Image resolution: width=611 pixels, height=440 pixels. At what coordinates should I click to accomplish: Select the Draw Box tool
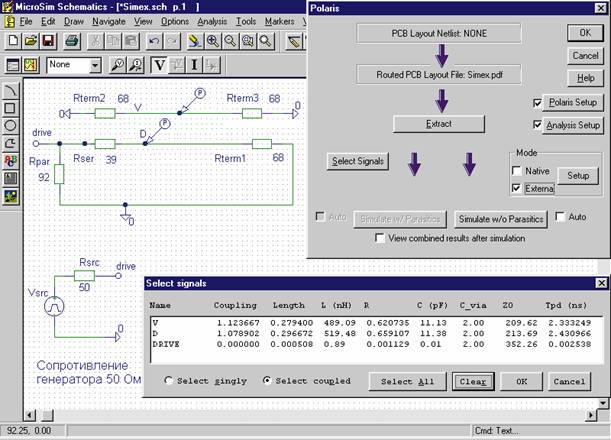[x=11, y=108]
